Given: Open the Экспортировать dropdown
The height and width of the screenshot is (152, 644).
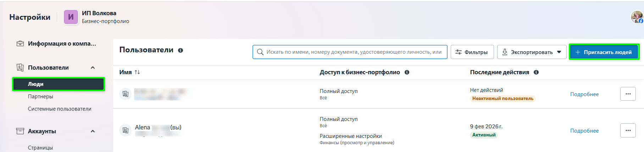Looking at the screenshot, I should point(531,52).
